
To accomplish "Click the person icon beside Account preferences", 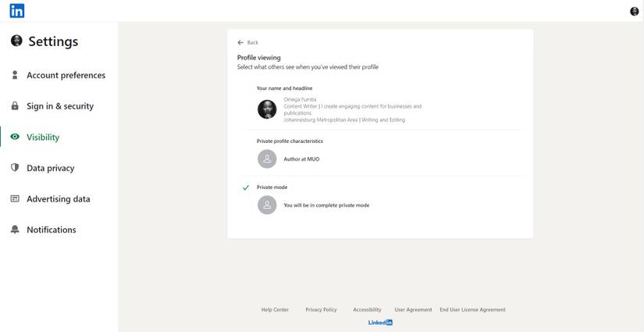I will pos(15,75).
